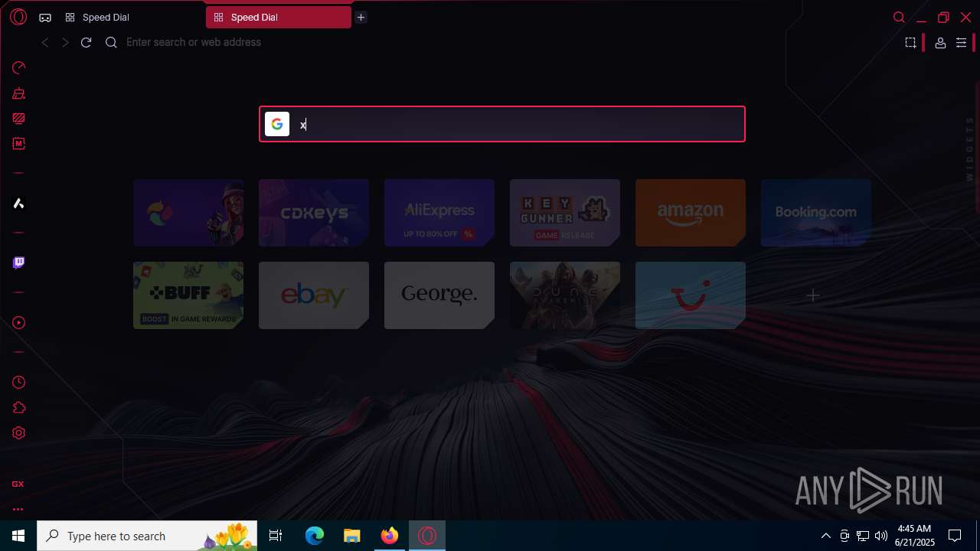This screenshot has height=551, width=980.
Task: Switch to the first Speed Dial tab
Action: [x=130, y=18]
